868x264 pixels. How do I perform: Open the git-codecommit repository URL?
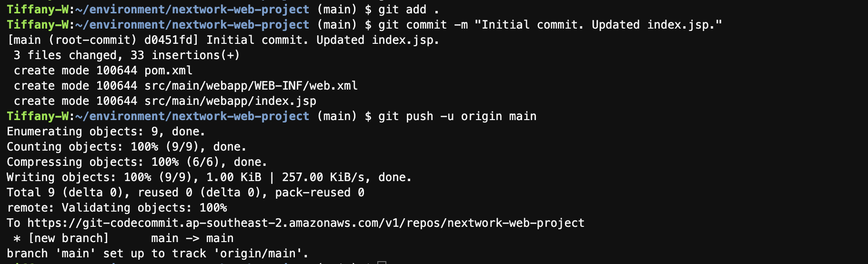point(305,223)
